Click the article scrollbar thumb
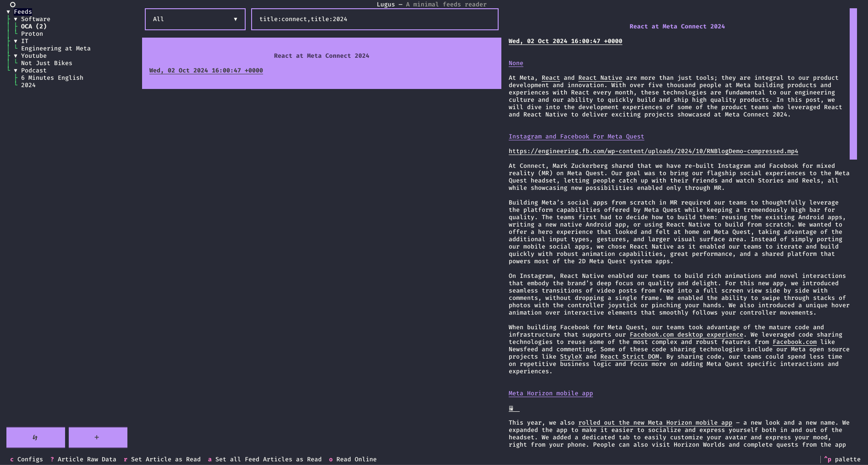The image size is (868, 465). coord(853,84)
